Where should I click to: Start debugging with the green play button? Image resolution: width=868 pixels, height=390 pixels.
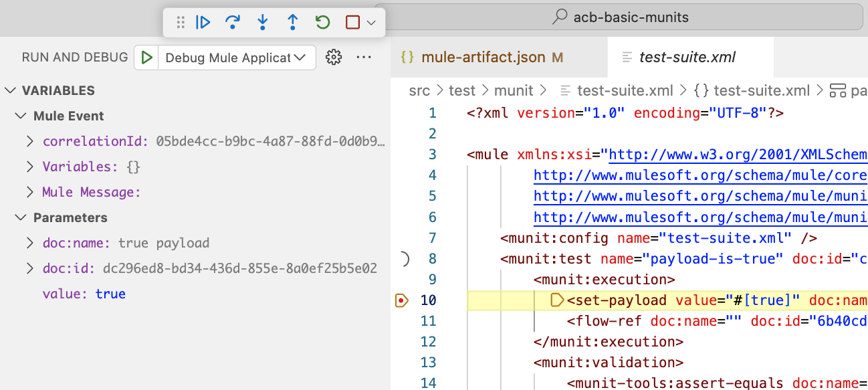click(x=146, y=58)
